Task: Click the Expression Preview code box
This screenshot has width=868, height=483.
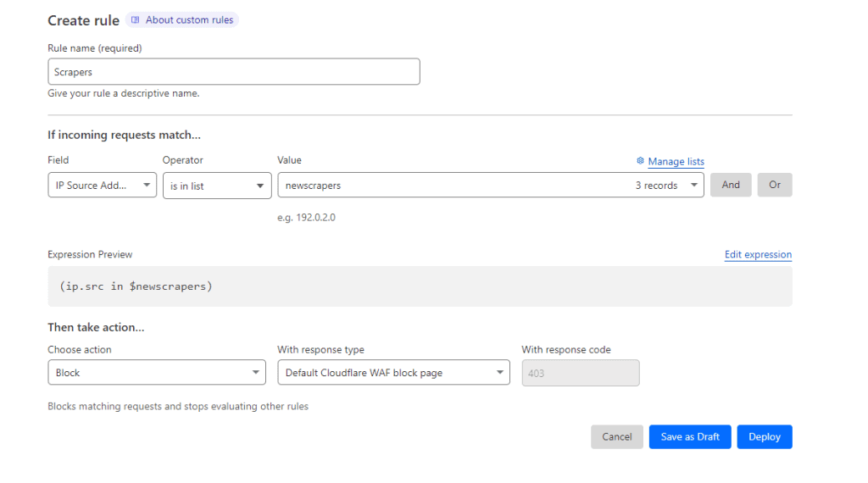Action: point(420,286)
